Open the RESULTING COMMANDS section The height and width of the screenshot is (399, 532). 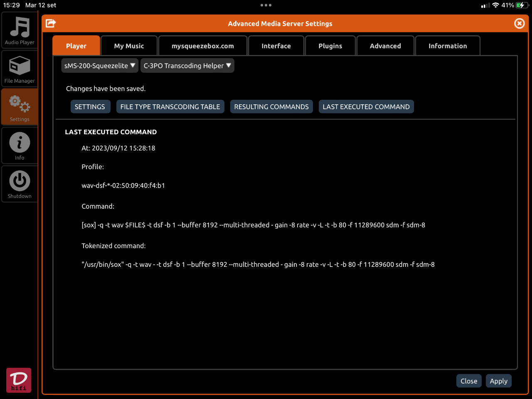[271, 107]
